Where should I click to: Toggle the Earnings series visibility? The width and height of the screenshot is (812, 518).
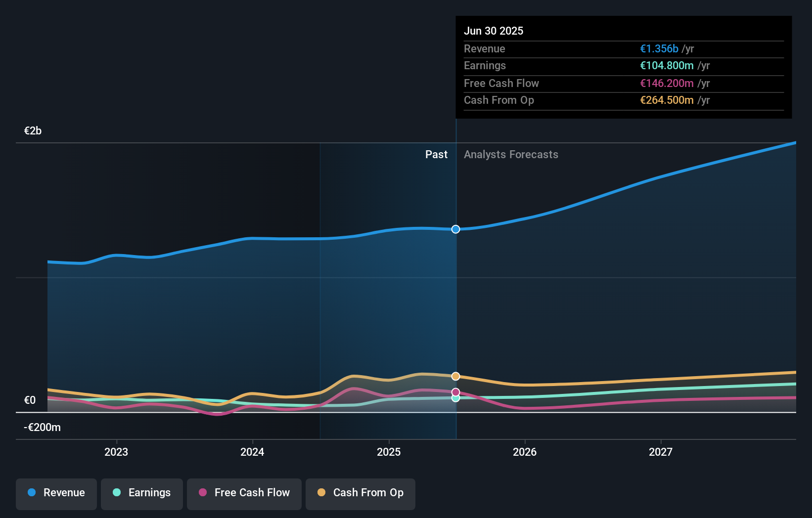click(x=141, y=493)
